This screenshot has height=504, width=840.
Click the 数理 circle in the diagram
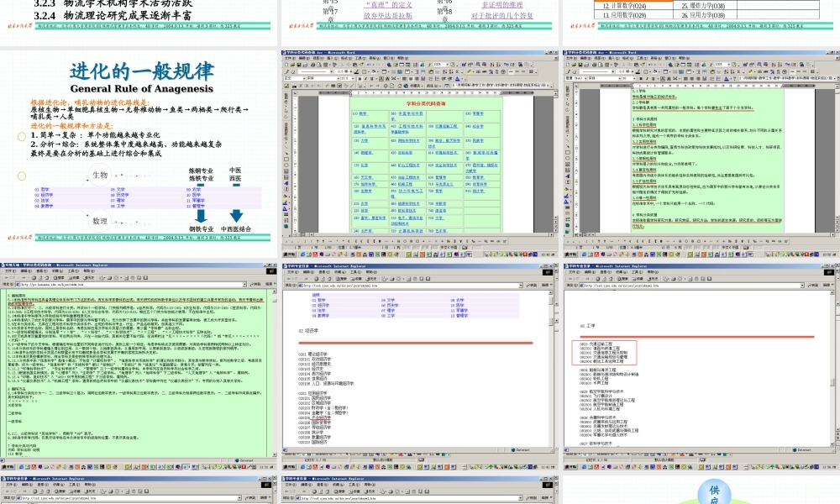click(x=100, y=221)
